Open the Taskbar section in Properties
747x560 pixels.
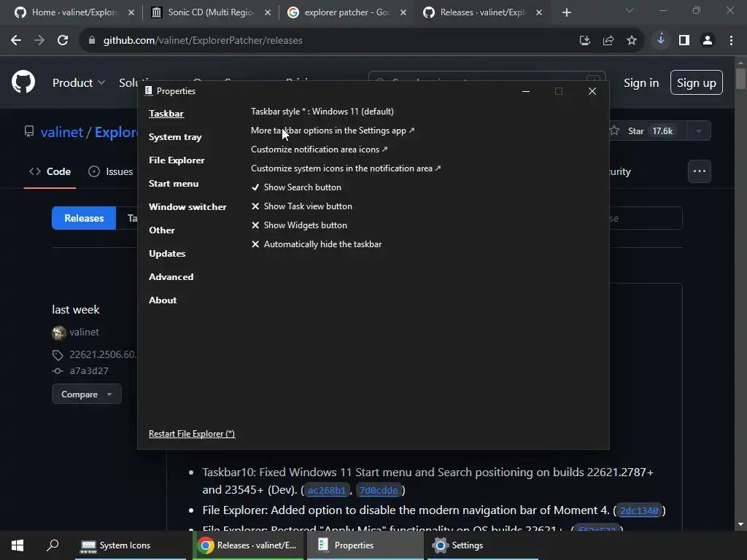(x=166, y=113)
